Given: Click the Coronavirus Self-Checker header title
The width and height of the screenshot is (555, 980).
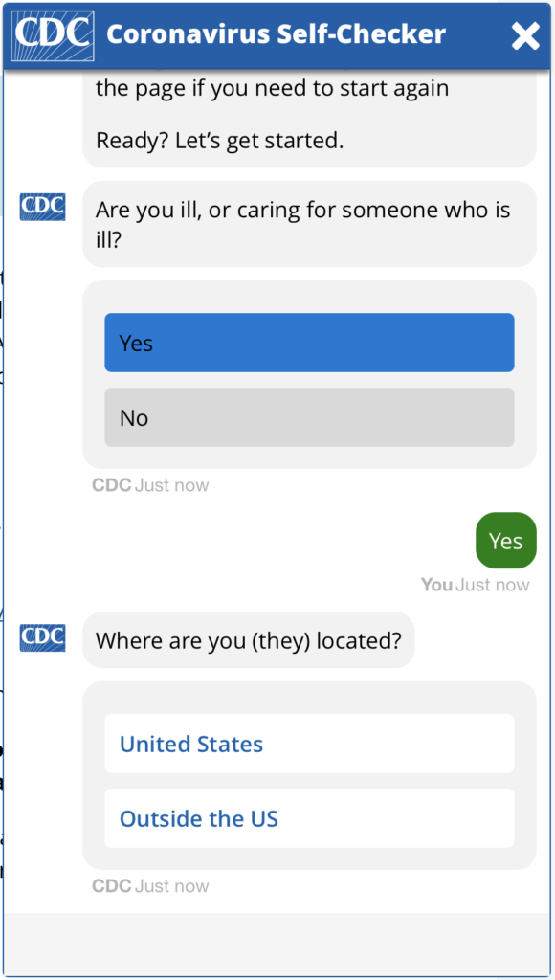Looking at the screenshot, I should pos(277,34).
